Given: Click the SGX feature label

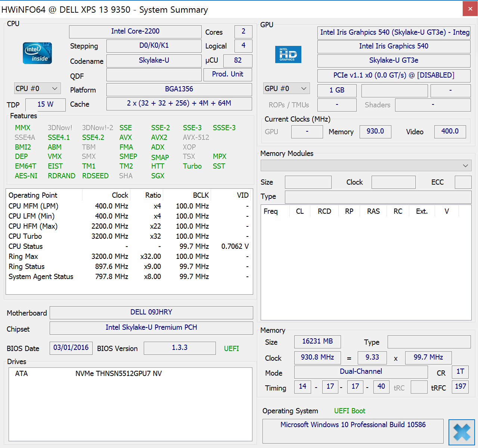Looking at the screenshot, I should pyautogui.click(x=158, y=176).
